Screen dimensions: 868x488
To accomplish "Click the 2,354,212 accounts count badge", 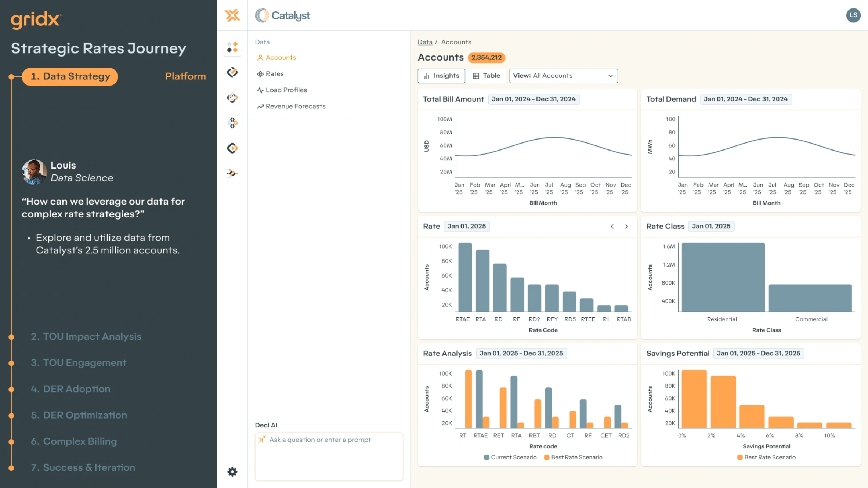I will point(486,57).
